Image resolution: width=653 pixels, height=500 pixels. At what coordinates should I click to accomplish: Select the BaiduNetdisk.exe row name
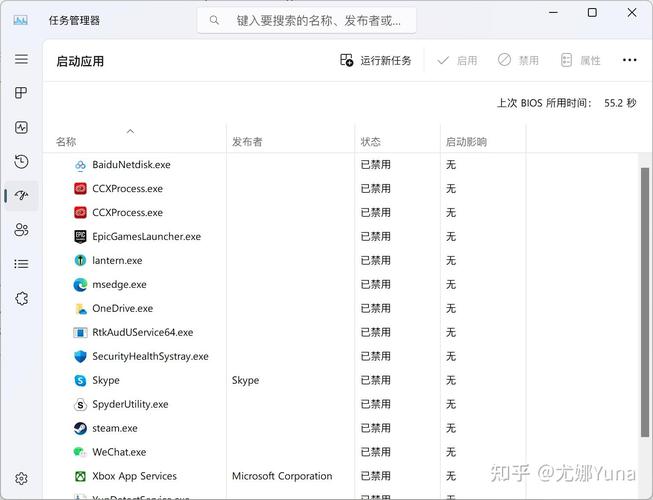tap(132, 165)
